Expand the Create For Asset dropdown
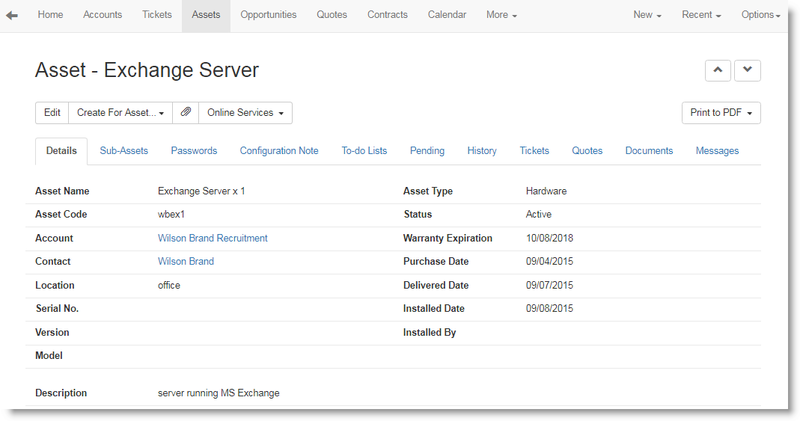 click(x=120, y=113)
